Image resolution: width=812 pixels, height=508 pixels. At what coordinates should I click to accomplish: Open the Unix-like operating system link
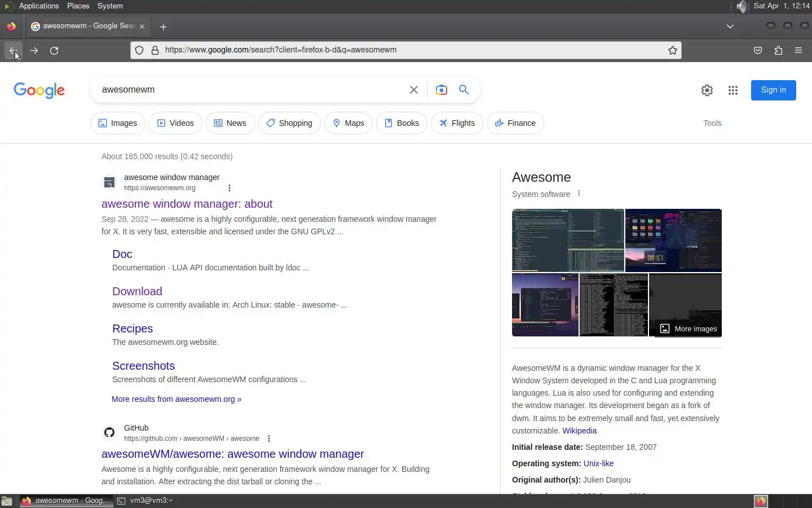[598, 463]
